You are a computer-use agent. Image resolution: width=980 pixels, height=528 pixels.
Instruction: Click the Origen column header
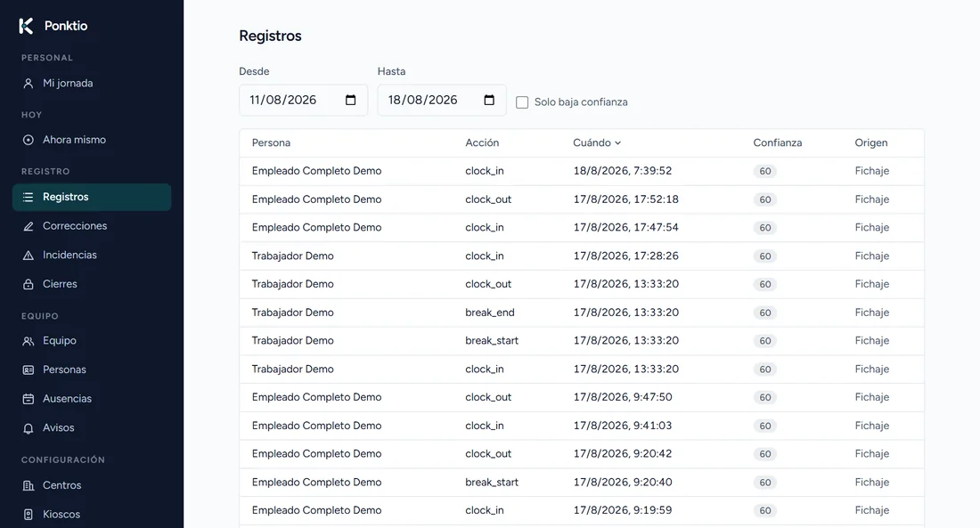coord(871,143)
